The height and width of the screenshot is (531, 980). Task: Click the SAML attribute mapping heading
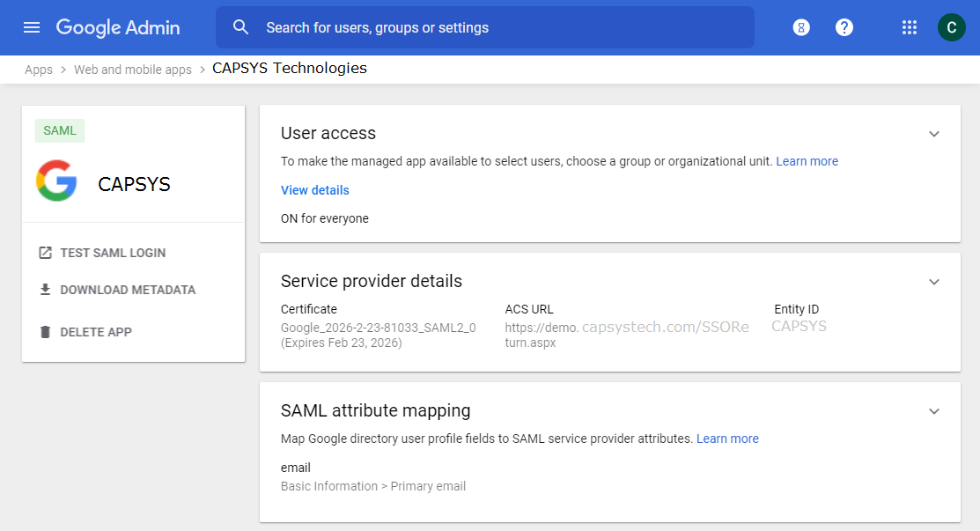click(x=376, y=410)
